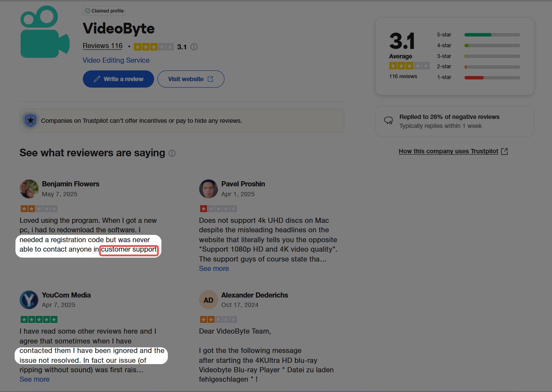
Task: Click the Claimed profile badge
Action: coord(104,10)
